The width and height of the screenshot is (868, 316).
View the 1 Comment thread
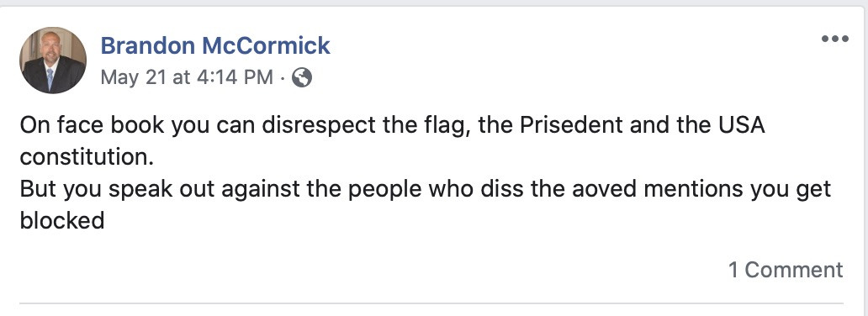click(786, 270)
